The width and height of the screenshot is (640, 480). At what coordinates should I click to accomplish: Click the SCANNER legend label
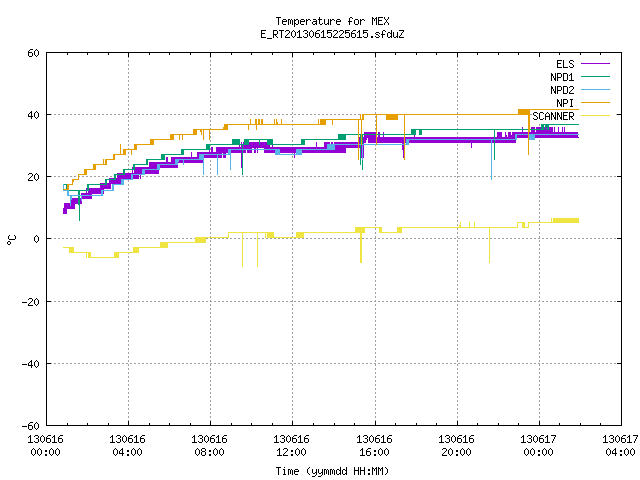click(x=553, y=116)
